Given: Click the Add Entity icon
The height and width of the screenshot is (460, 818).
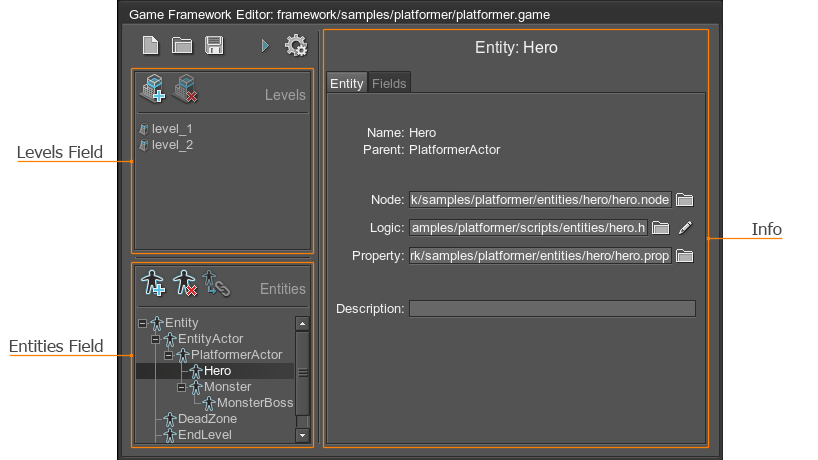Looking at the screenshot, I should pyautogui.click(x=152, y=284).
